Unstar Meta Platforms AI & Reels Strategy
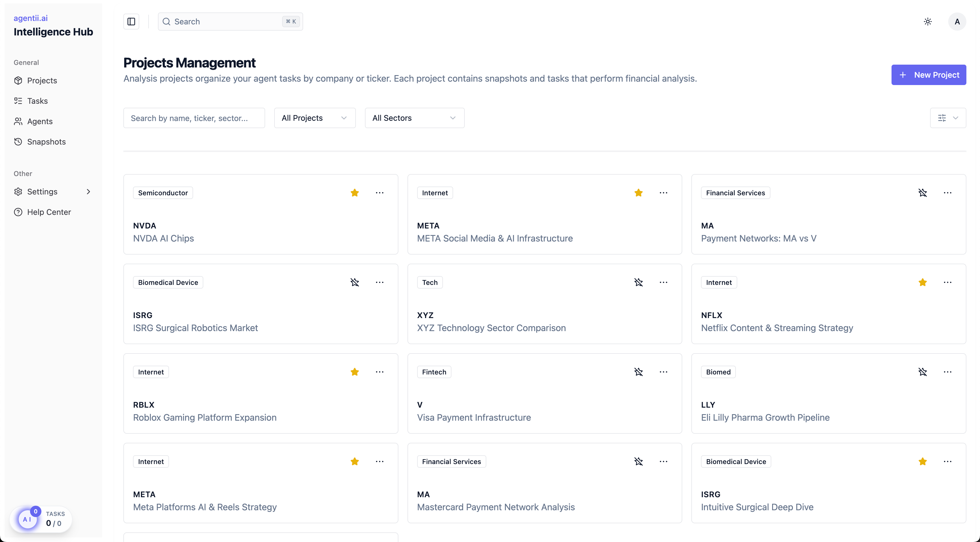980x542 pixels. (354, 461)
